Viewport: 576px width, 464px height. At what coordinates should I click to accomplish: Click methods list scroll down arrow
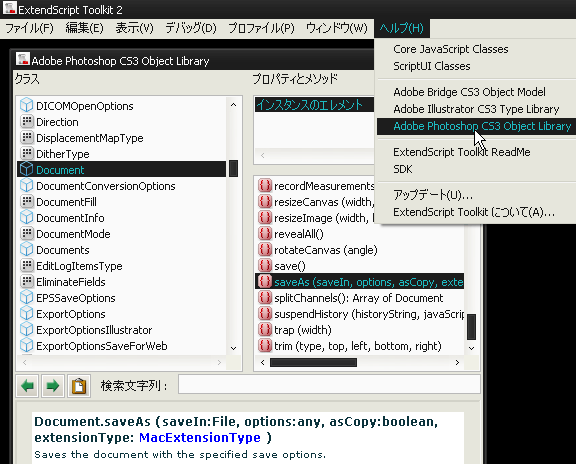tap(472, 348)
